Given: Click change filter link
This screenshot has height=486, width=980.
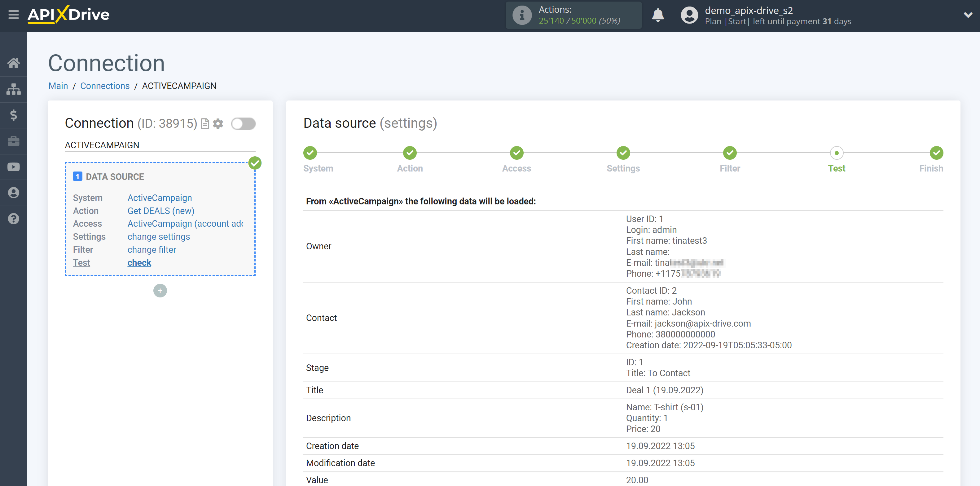Looking at the screenshot, I should click(152, 249).
